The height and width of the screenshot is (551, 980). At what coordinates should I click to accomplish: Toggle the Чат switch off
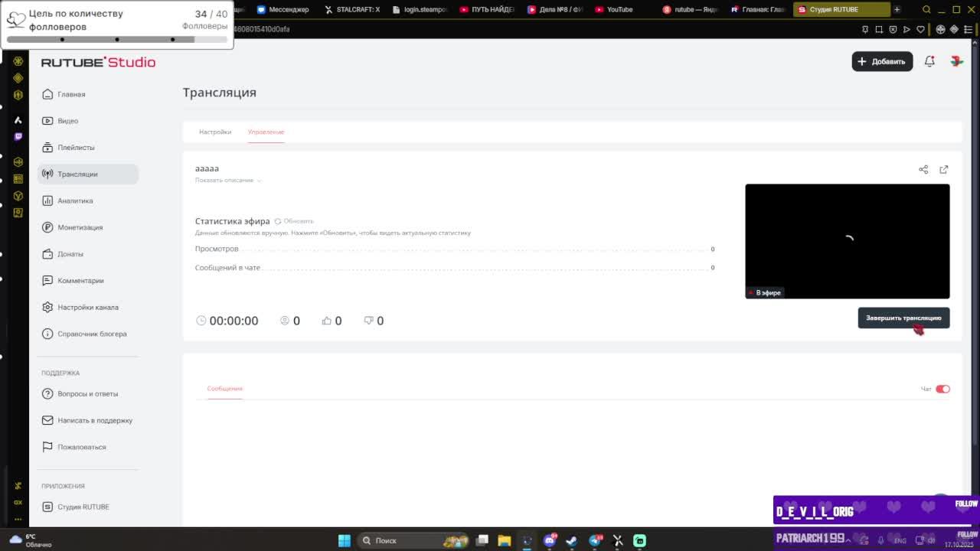point(942,389)
